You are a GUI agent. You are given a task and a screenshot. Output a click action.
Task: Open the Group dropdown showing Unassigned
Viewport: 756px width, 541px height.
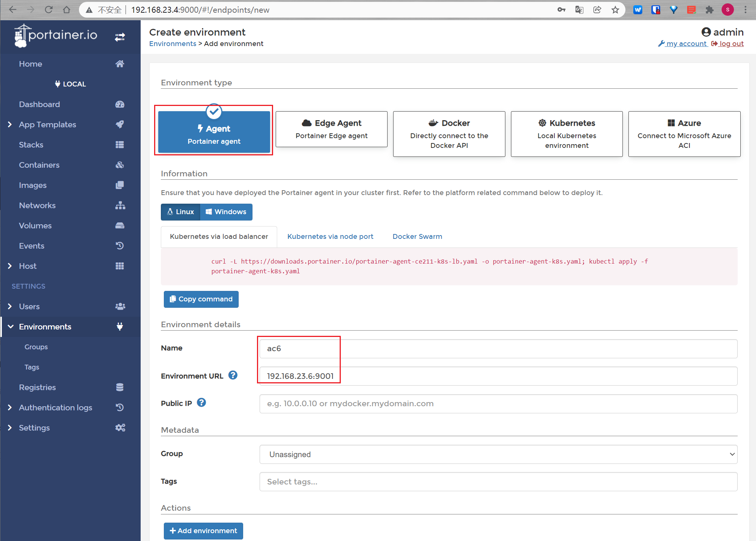[x=498, y=455]
